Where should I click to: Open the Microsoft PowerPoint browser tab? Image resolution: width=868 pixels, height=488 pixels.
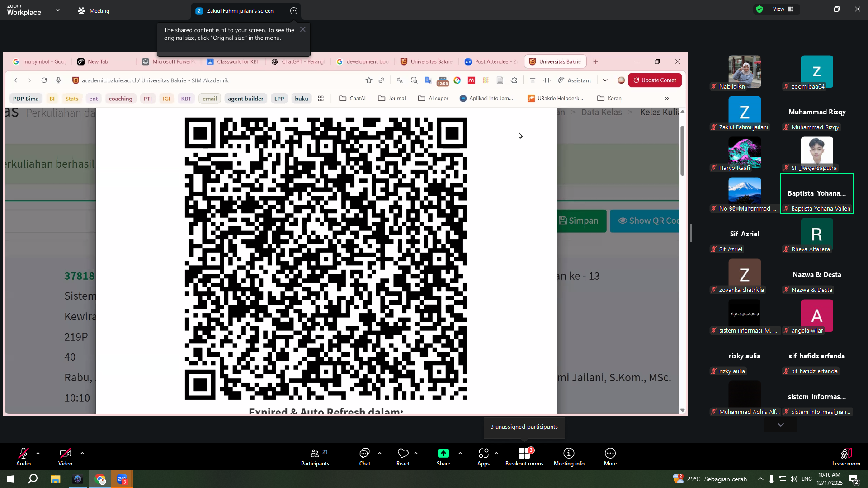(169, 62)
